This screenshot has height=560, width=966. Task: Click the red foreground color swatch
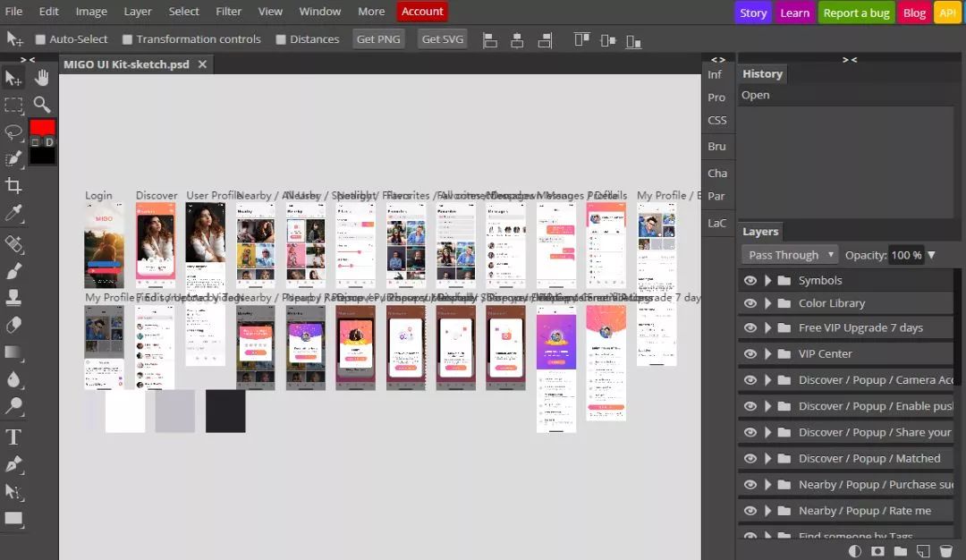[x=43, y=128]
